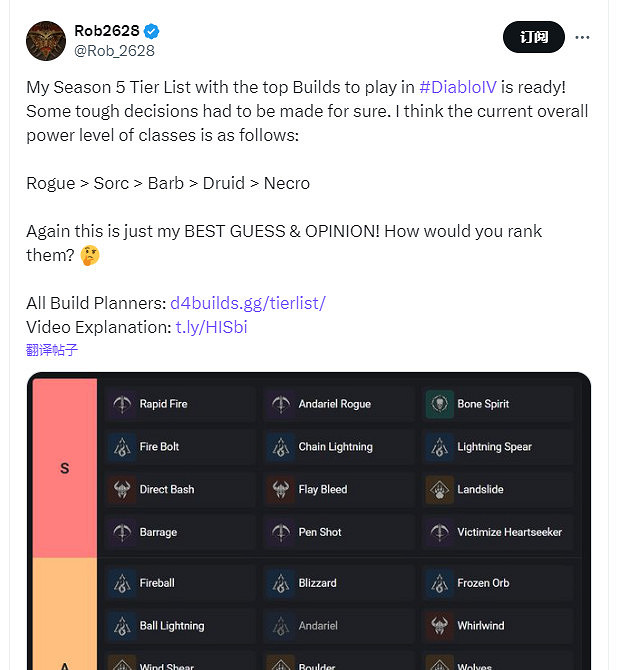Click the blue verified badge
Screen dimensions: 621x670
coord(151,30)
